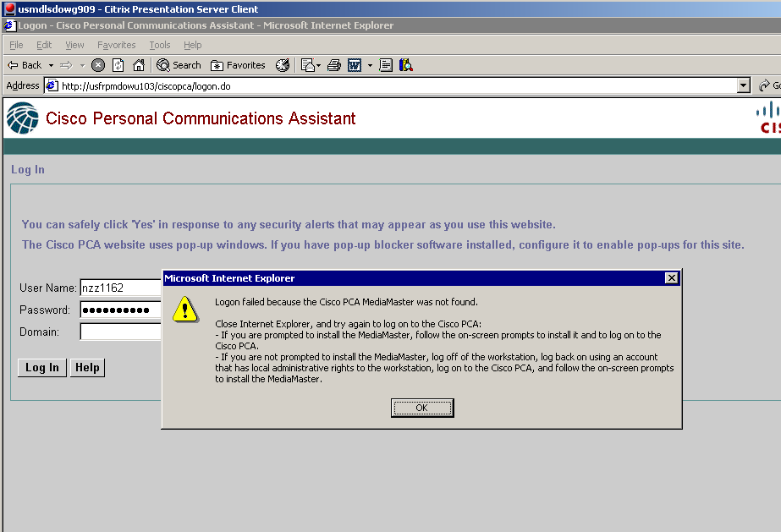
Task: Click the Domain input field
Action: pyautogui.click(x=120, y=332)
